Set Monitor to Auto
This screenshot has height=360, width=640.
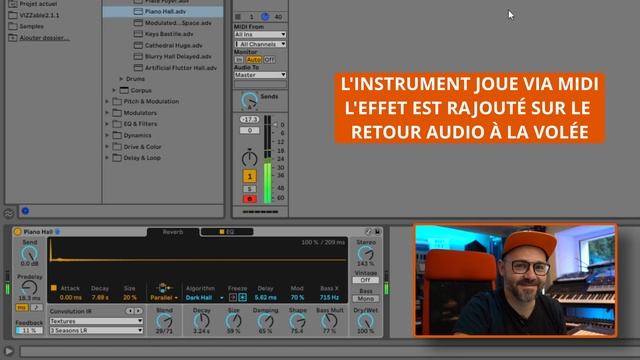click(253, 60)
